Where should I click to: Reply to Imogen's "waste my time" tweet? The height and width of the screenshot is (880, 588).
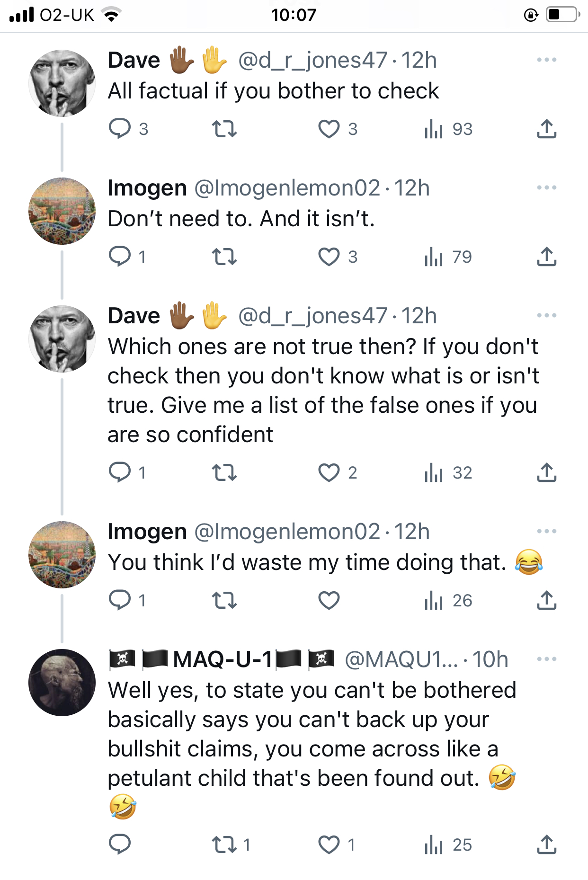(x=120, y=600)
